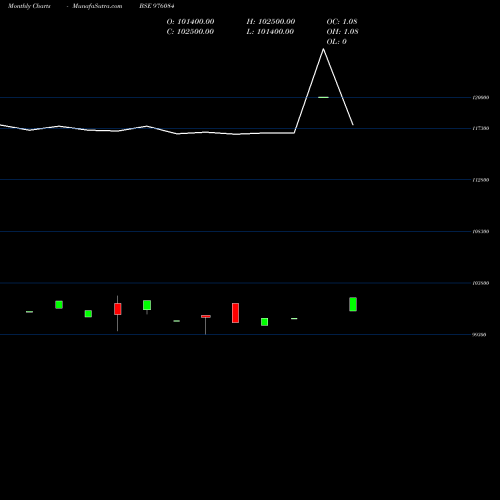
Task: Click the rightmost tall green candlestick
Action: click(x=353, y=304)
